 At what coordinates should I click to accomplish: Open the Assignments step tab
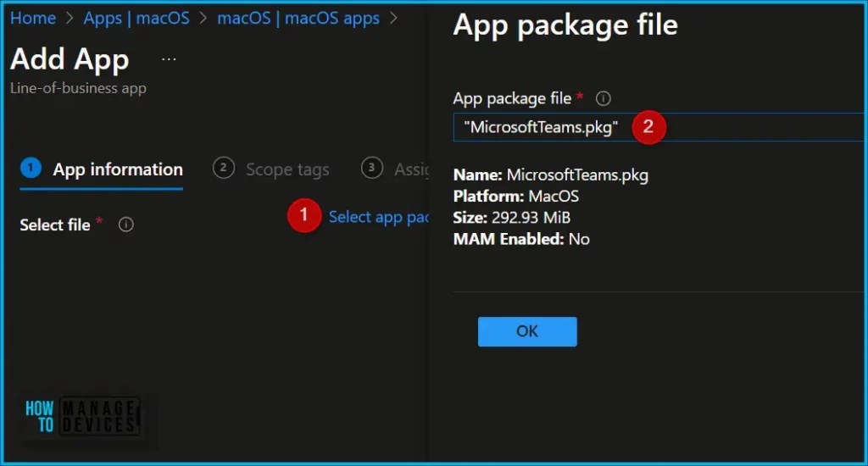click(395, 169)
